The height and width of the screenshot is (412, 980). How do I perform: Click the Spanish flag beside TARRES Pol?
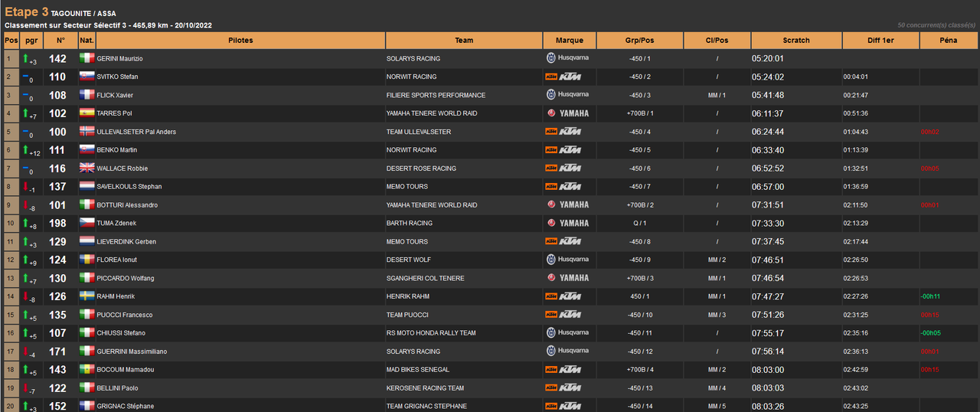tap(87, 113)
